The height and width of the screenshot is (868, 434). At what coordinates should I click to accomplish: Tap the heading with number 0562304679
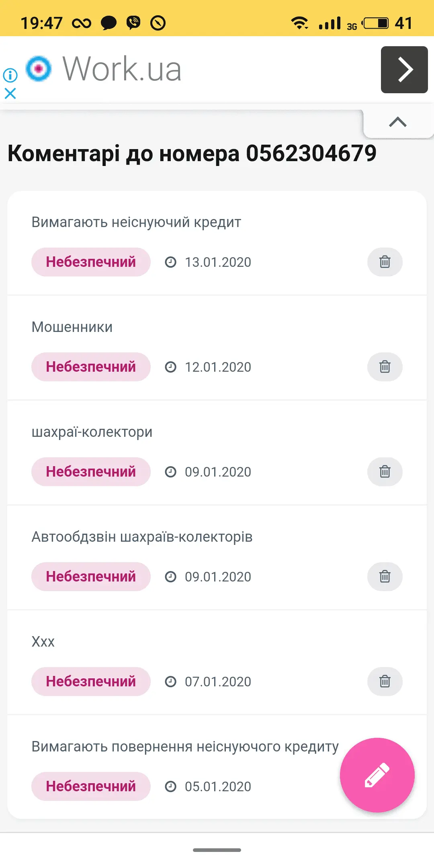click(x=192, y=154)
